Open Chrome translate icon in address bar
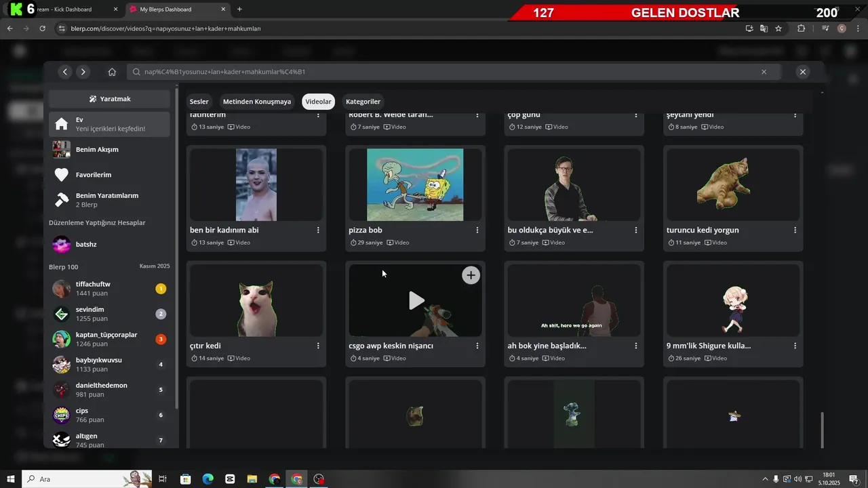This screenshot has width=868, height=488. (x=764, y=28)
